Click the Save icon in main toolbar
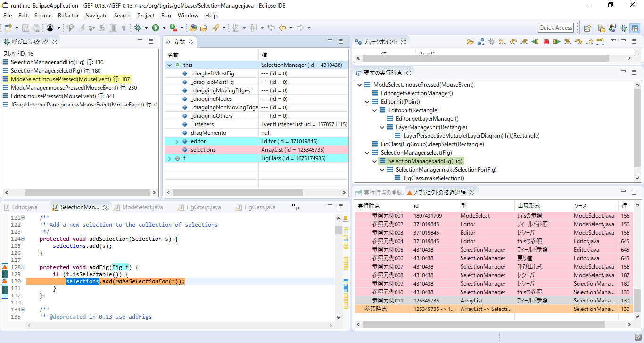This screenshot has width=644, height=343. pyautogui.click(x=25, y=28)
